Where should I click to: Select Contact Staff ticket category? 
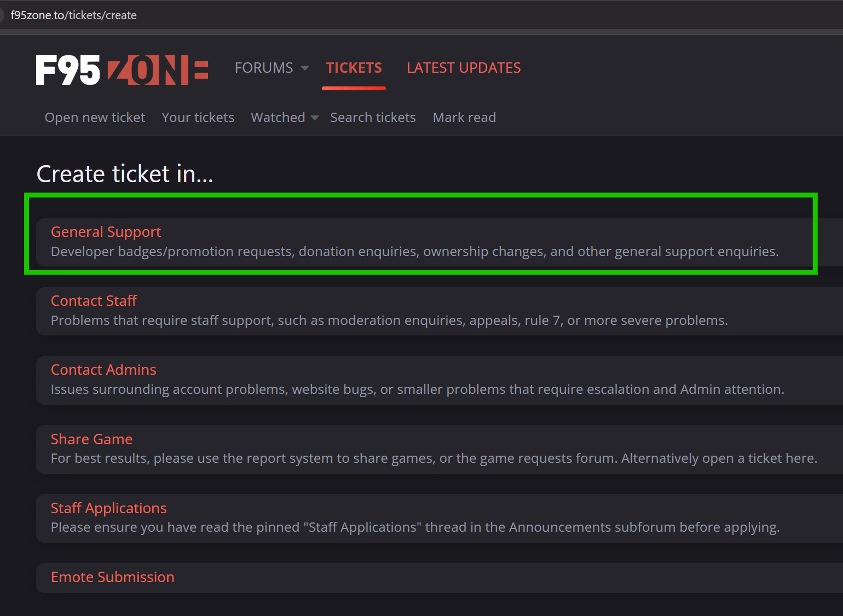pyautogui.click(x=94, y=301)
